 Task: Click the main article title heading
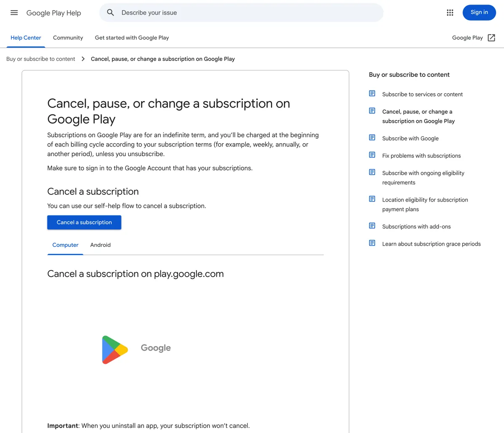tap(168, 111)
